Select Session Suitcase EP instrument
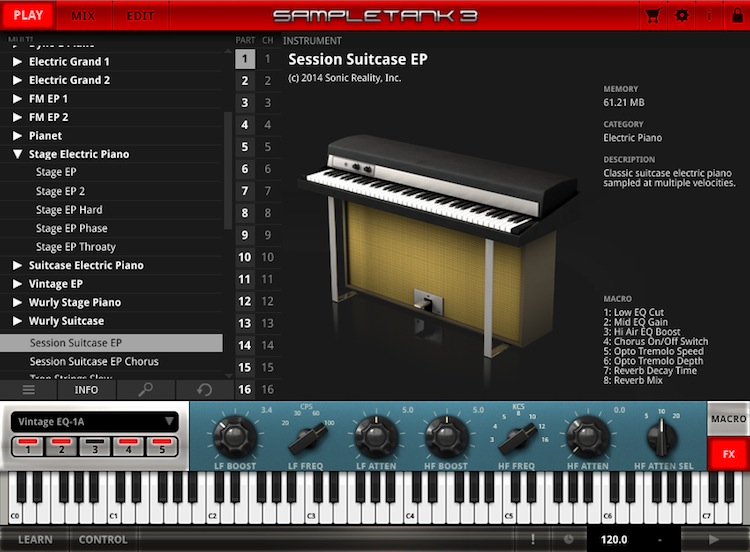 pyautogui.click(x=111, y=342)
